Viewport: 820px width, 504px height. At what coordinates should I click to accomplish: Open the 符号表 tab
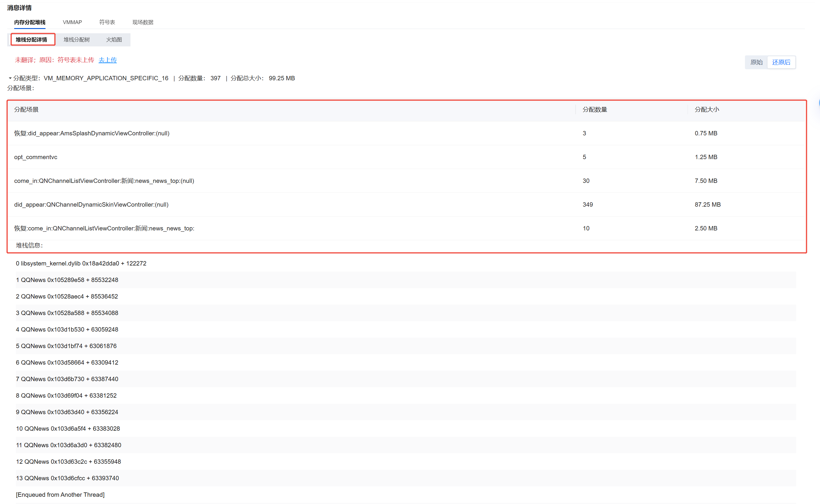107,22
